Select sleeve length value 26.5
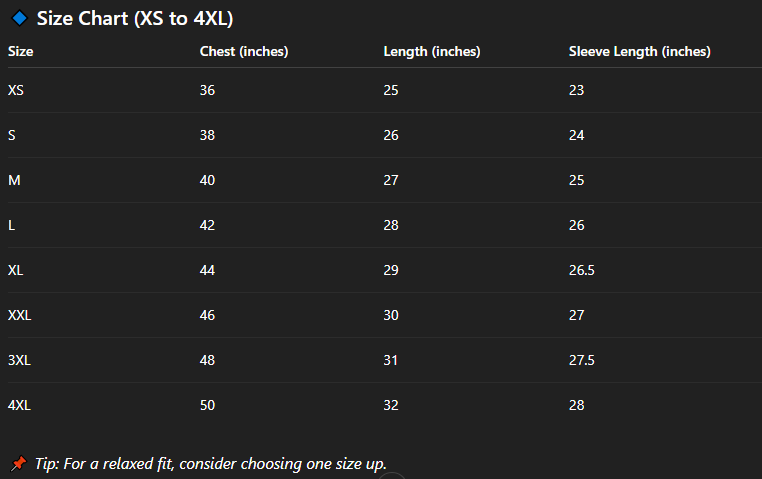Image resolution: width=762 pixels, height=479 pixels. click(x=583, y=270)
